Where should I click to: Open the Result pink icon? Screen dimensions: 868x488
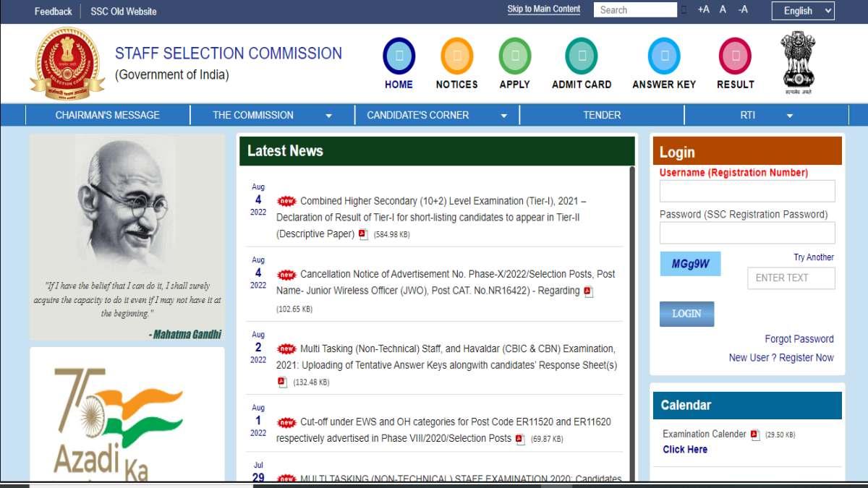tap(735, 56)
